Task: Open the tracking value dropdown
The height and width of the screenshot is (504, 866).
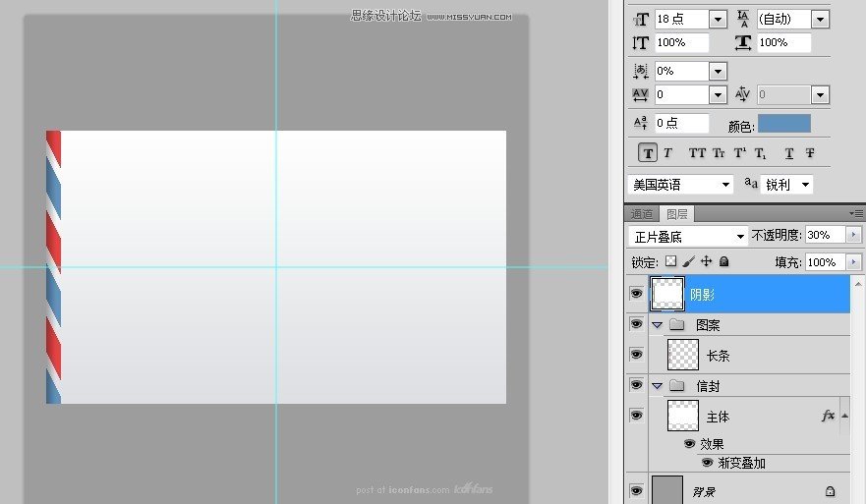Action: [718, 95]
